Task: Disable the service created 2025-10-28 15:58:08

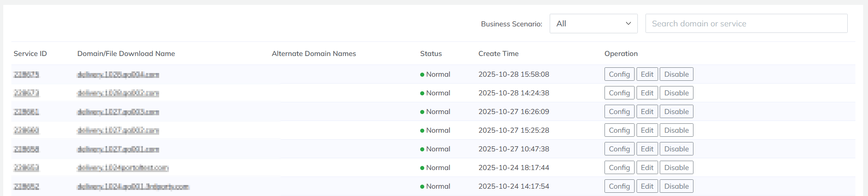Action: click(x=676, y=74)
